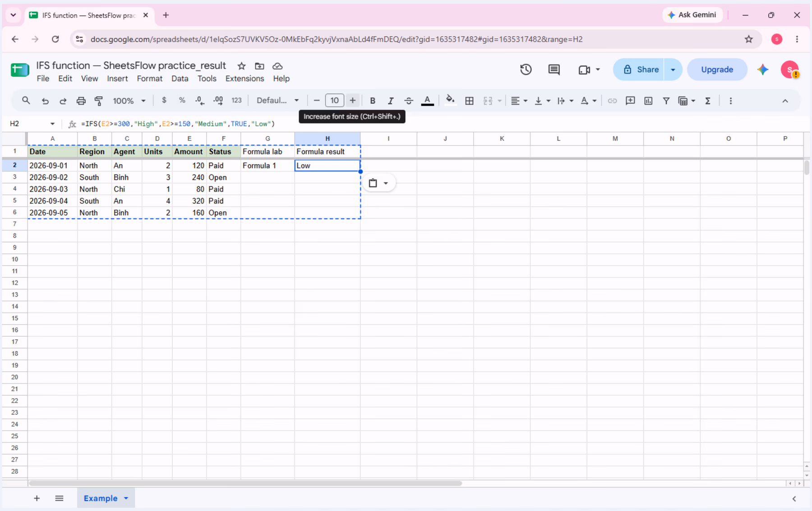Show the all sheets list
The image size is (812, 511).
click(59, 498)
